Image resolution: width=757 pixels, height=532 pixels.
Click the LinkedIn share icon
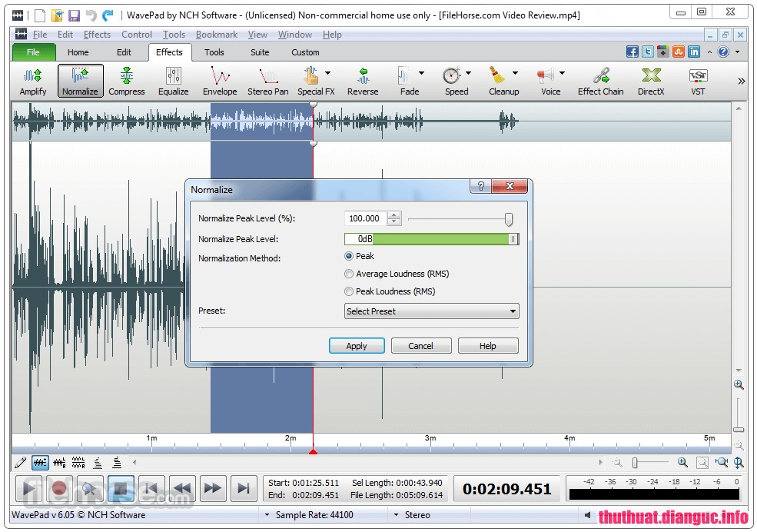(694, 52)
